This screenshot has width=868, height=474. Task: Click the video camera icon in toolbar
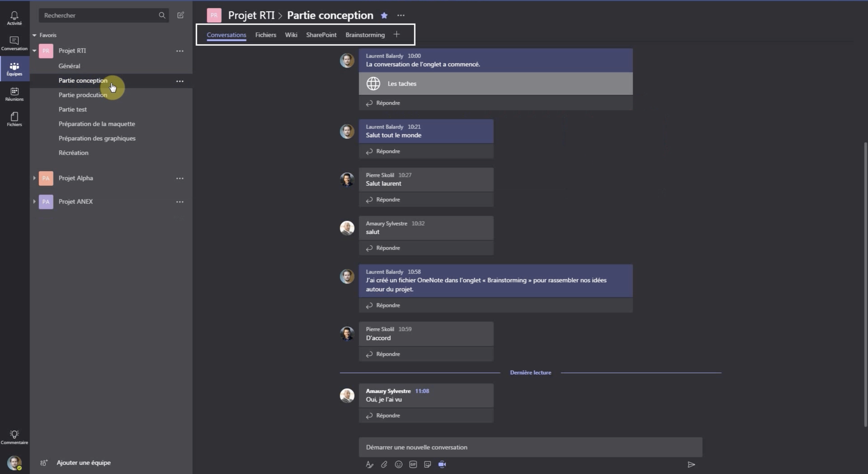[442, 464]
